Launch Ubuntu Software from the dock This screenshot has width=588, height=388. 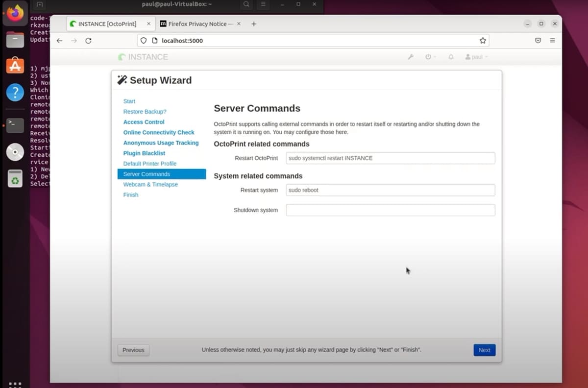tap(15, 66)
